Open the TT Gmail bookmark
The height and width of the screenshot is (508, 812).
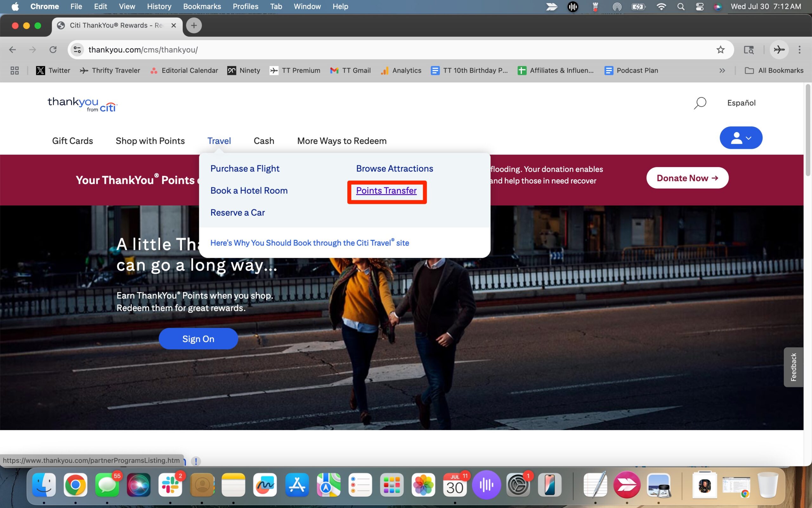350,70
